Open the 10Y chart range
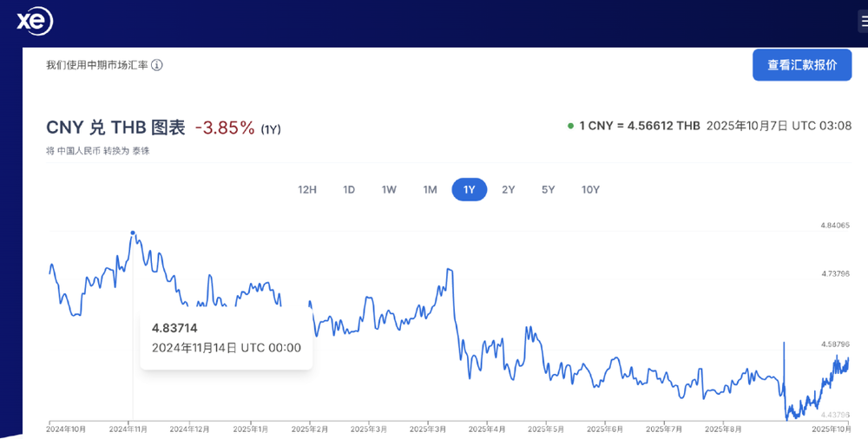 point(590,189)
